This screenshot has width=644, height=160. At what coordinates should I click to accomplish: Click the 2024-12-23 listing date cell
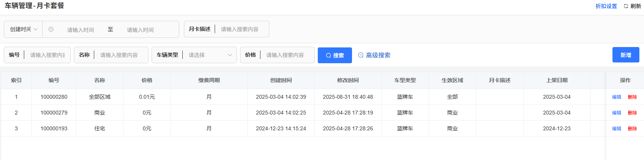[557, 128]
